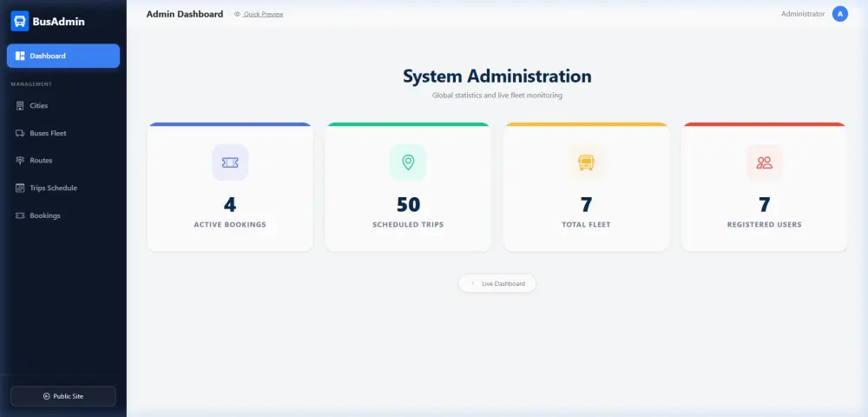Click the people icon on Registered Users card

point(765,162)
